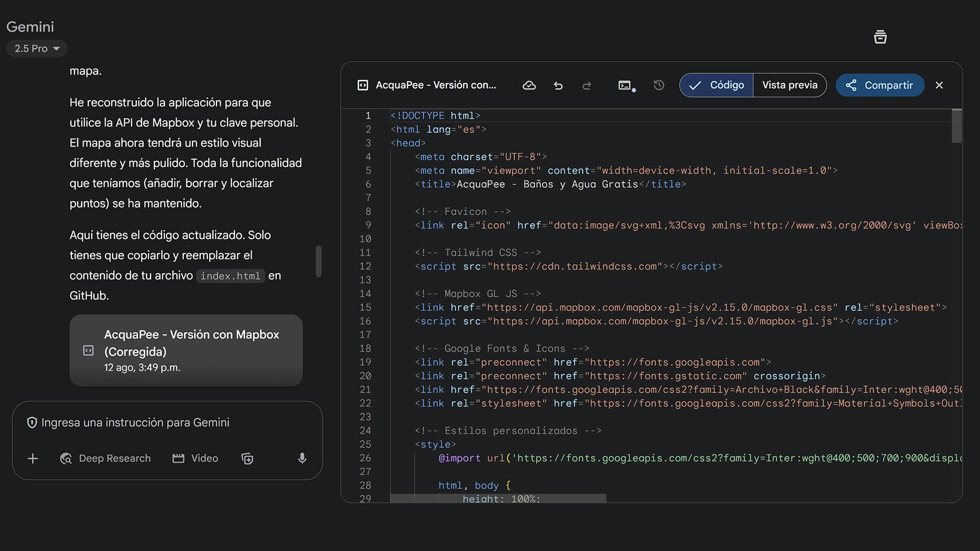This screenshot has width=980, height=551.
Task: Click the mapbox-gl.js script line
Action: tap(656, 321)
